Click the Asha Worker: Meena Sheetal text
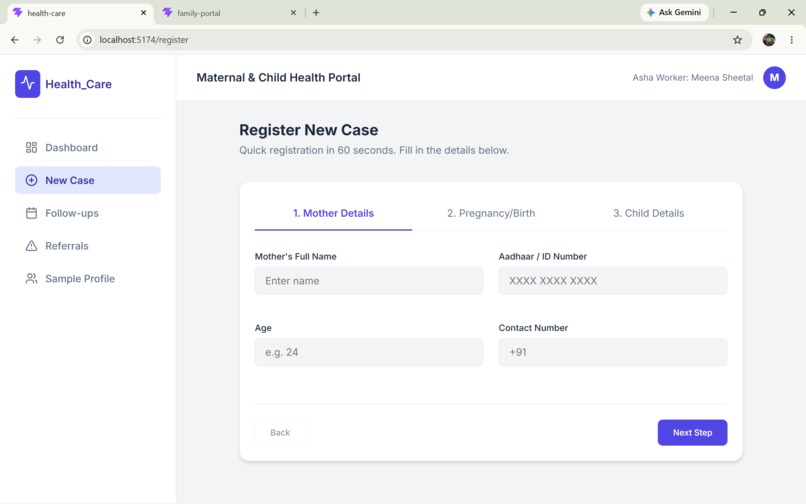806x504 pixels. [692, 78]
